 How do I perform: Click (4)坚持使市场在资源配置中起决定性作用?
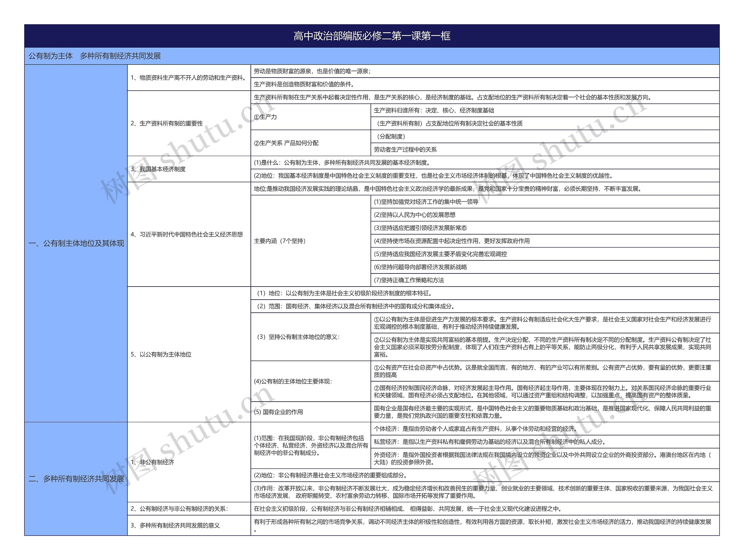tap(545, 241)
